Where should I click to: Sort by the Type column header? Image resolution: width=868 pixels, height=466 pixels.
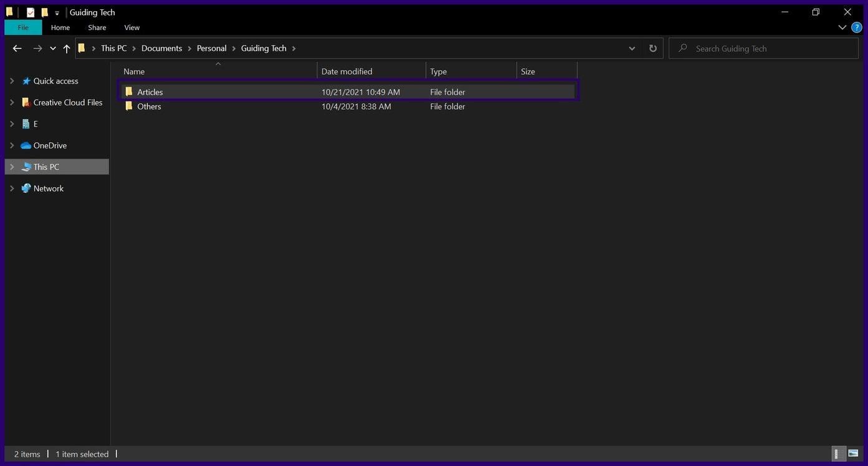471,71
